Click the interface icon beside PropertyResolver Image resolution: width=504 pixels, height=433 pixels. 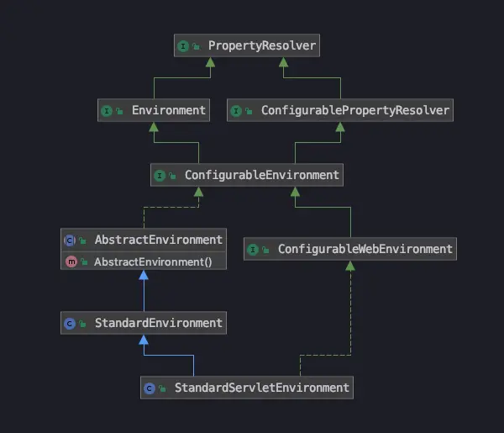pos(183,46)
